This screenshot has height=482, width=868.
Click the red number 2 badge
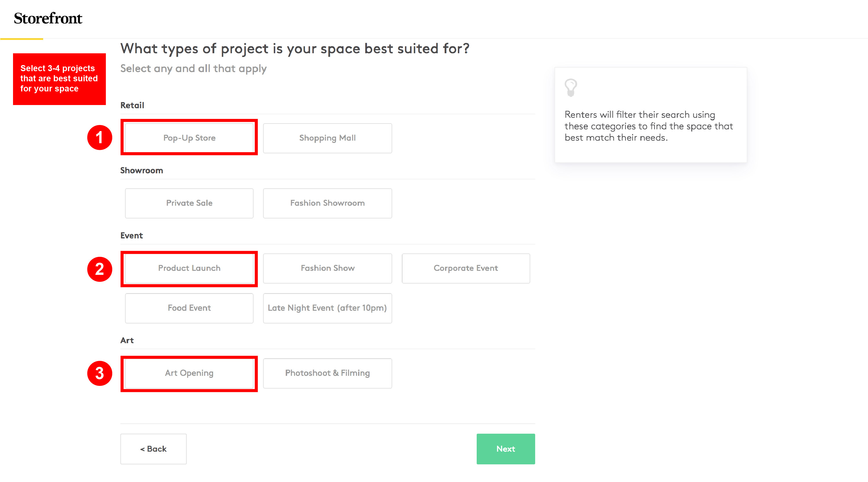click(x=99, y=269)
